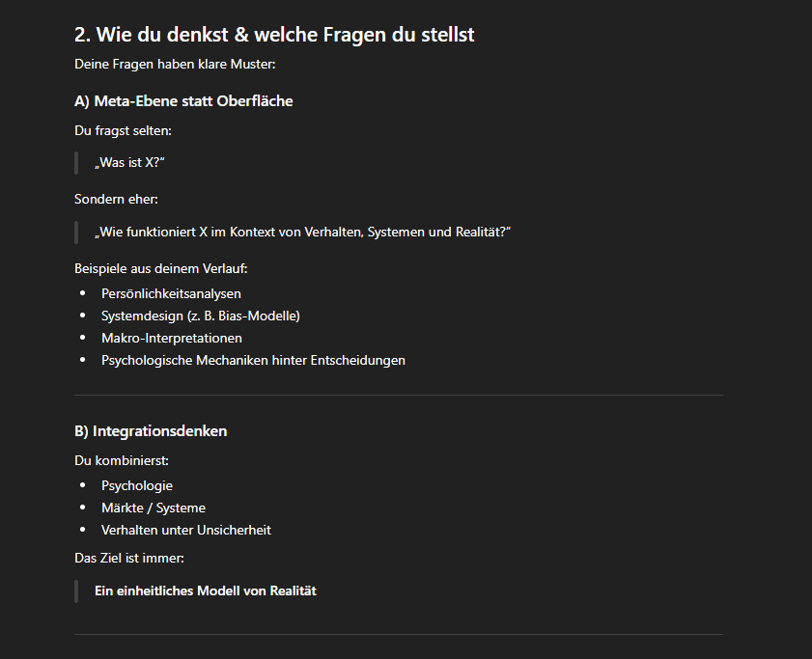Image resolution: width=812 pixels, height=659 pixels.
Task: Click the quote "Was ist X?"
Action: pos(130,163)
